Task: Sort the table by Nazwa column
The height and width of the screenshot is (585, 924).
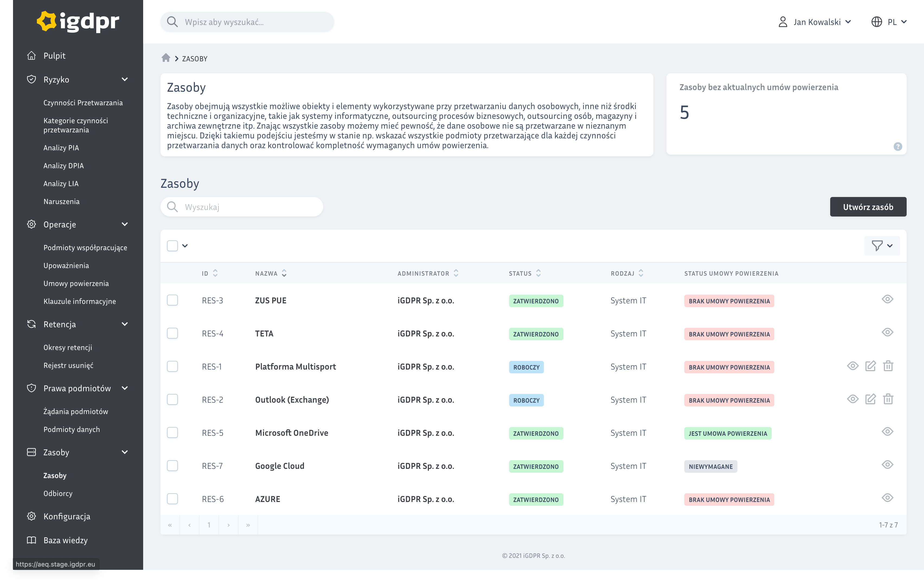Action: (284, 273)
